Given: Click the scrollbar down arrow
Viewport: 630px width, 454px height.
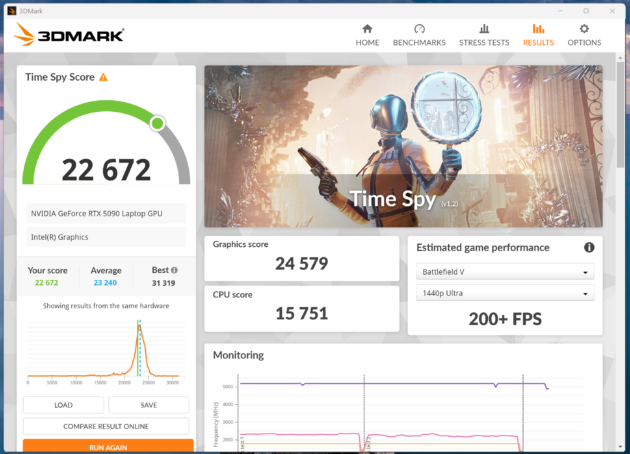Looking at the screenshot, I should [x=620, y=446].
